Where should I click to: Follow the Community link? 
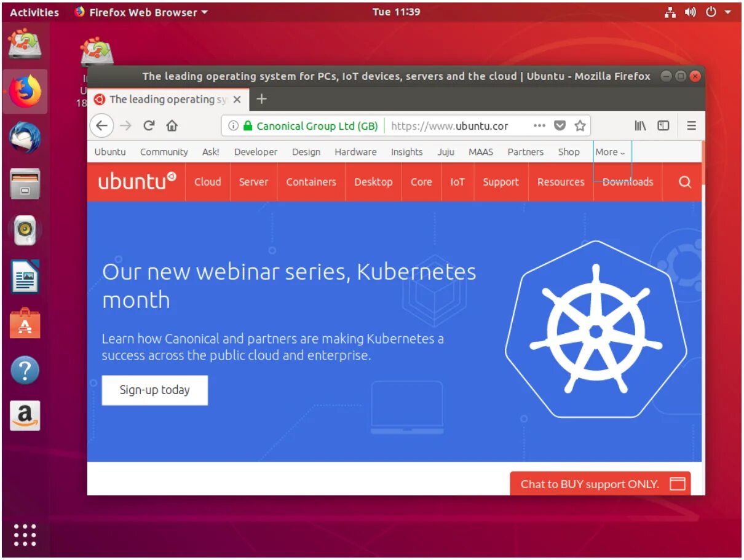point(164,152)
